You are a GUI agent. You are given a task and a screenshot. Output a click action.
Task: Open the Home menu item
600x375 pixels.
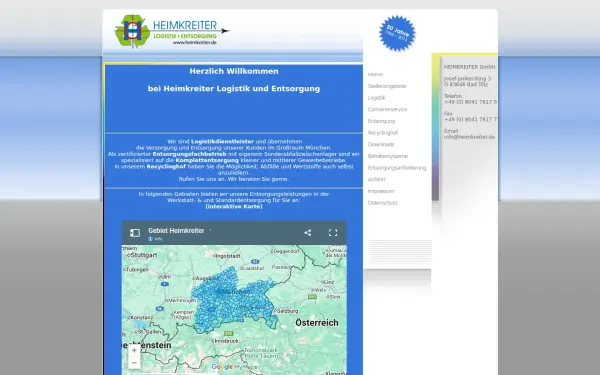(x=375, y=74)
